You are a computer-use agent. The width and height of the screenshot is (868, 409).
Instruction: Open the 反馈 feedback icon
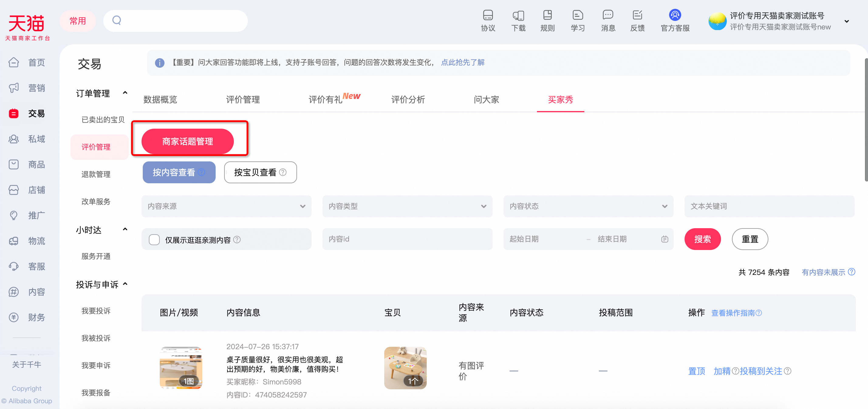(x=637, y=21)
